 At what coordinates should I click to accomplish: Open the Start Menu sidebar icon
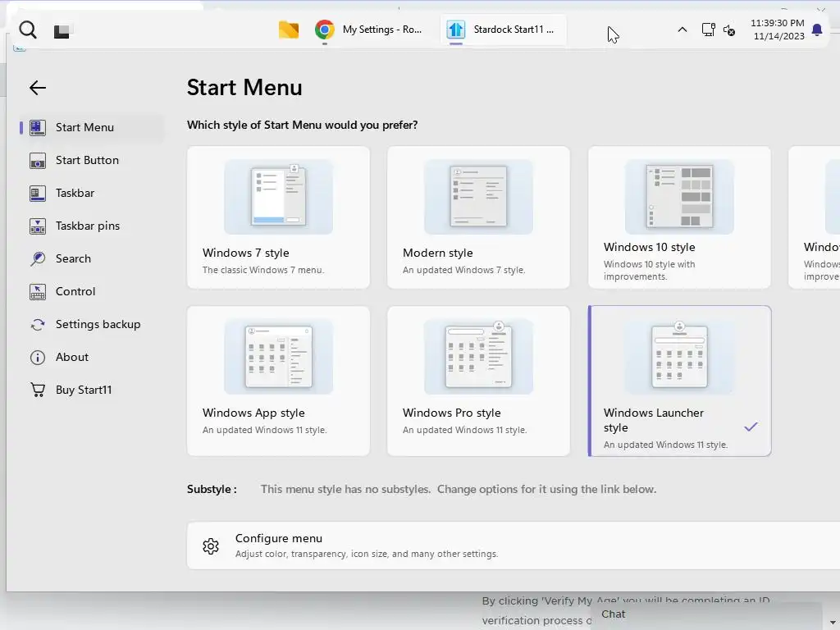[x=38, y=127]
